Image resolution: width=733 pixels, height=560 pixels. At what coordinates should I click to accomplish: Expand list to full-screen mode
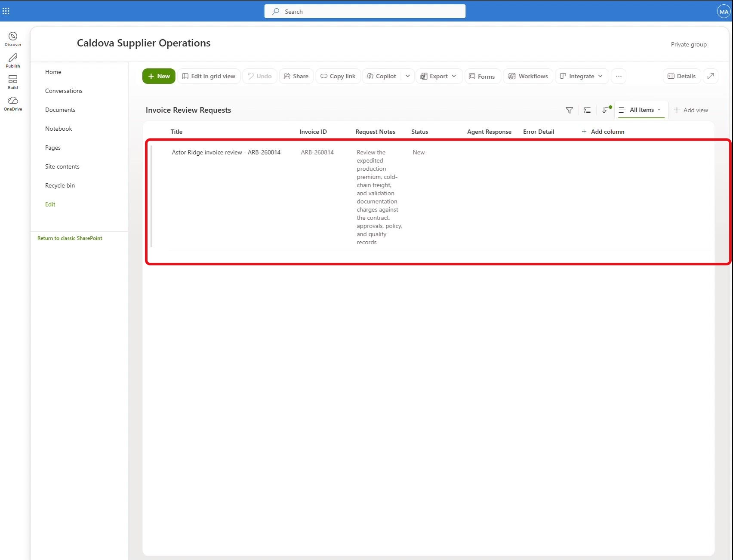pos(711,76)
